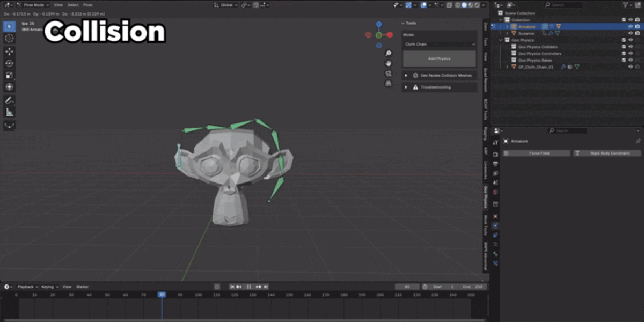644x322 pixels.
Task: Select the Cursor tool
Action: [x=10, y=38]
